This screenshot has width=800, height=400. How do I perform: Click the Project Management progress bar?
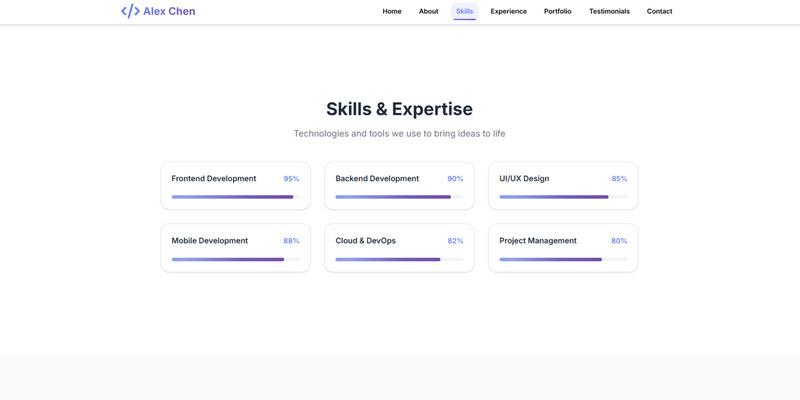pos(563,259)
